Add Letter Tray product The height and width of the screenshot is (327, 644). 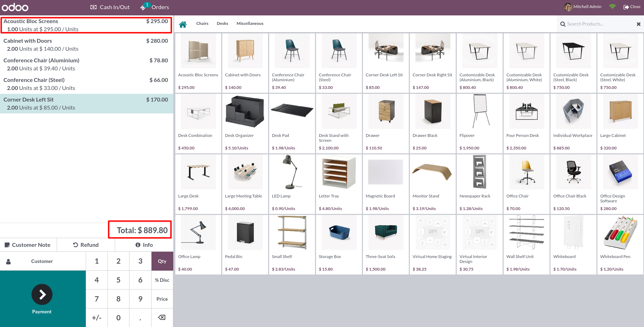click(339, 184)
